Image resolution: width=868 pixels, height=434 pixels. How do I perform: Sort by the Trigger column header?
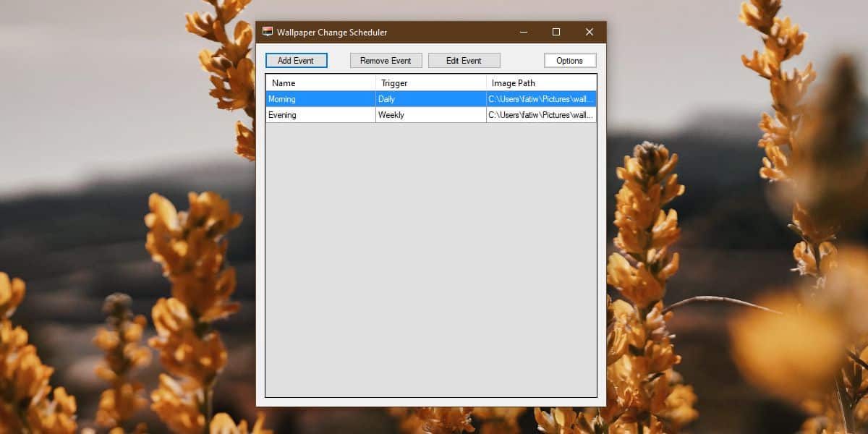pyautogui.click(x=431, y=83)
